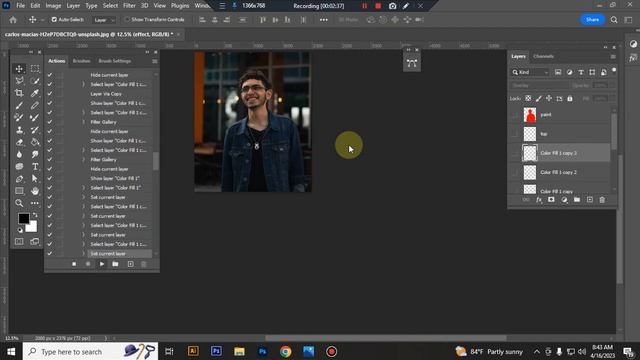640x360 pixels.
Task: Expand the highlighted Set current layer step
Action: [84, 253]
